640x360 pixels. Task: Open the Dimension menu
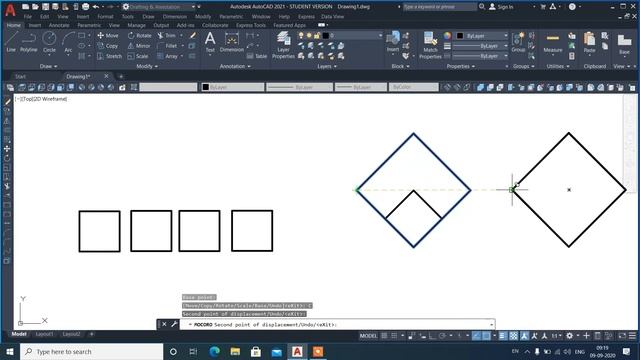click(175, 17)
